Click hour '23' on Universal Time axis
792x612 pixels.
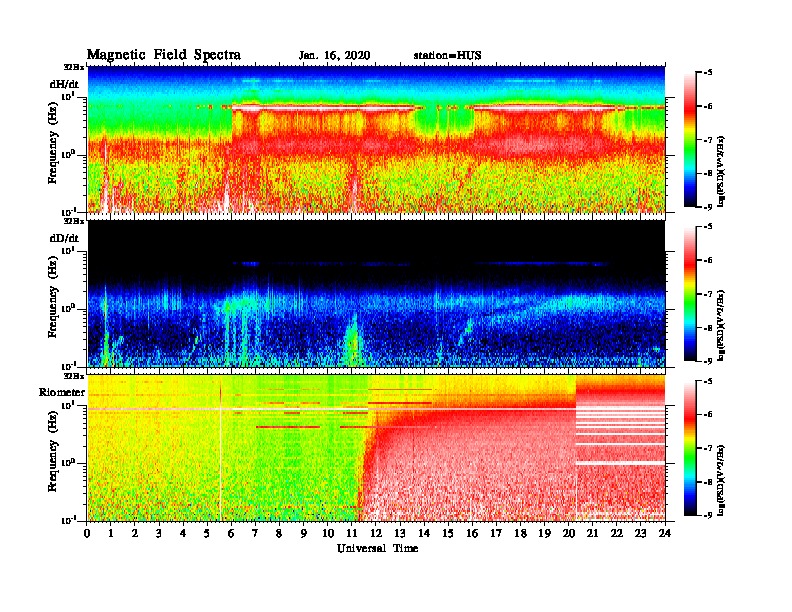coord(641,533)
